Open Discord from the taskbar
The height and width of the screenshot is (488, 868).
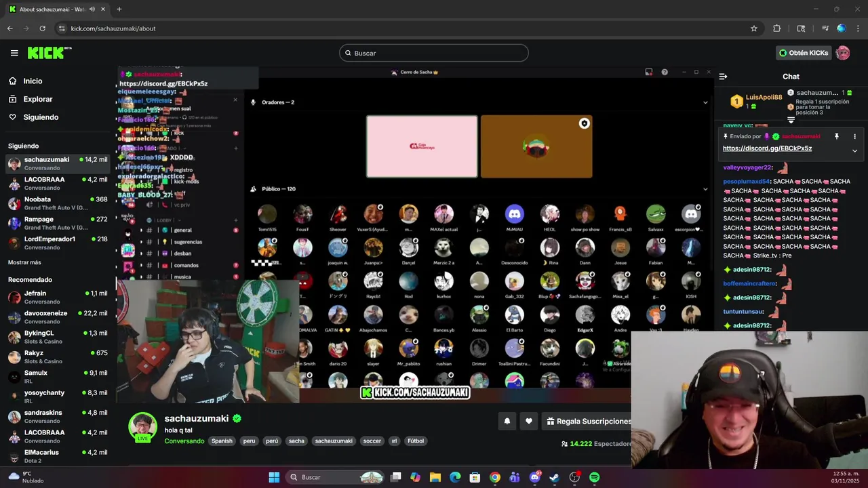pos(534,477)
